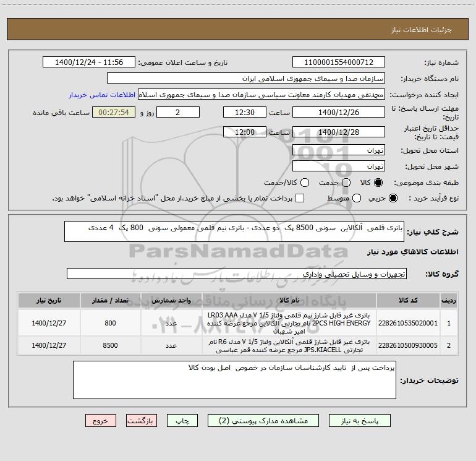Image resolution: width=476 pixels, height=461 pixels.
Task: Click the remaining days field showing 2
Action: click(x=178, y=112)
